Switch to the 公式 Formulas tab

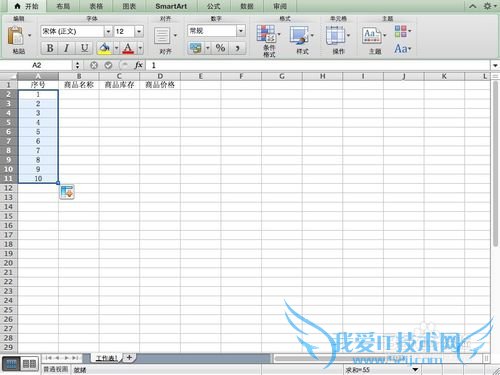(x=213, y=6)
